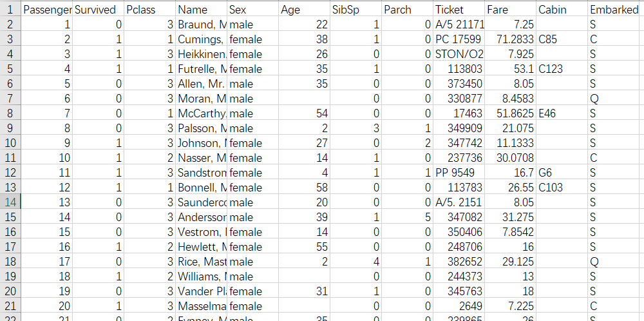Click row header number 8
Viewport: 644px width, 321px height.
click(10, 113)
